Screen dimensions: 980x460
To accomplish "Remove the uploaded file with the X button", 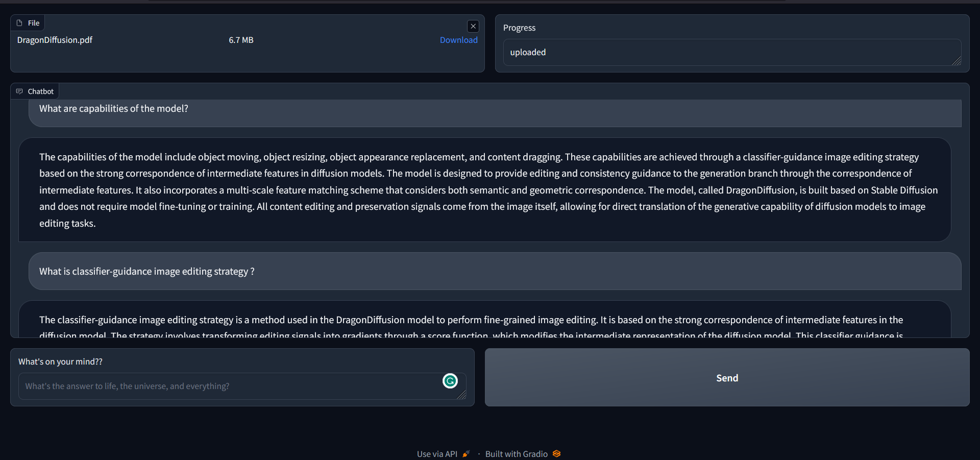I will (x=473, y=27).
